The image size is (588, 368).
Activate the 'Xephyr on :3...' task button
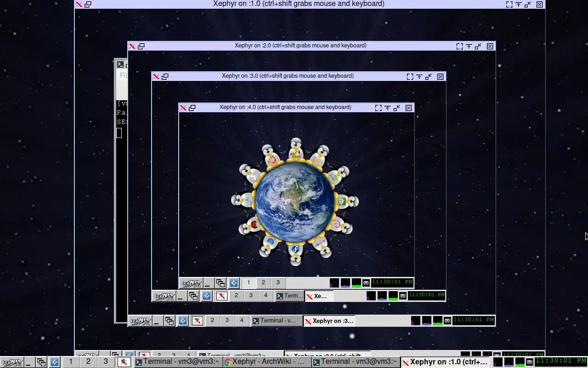(329, 321)
